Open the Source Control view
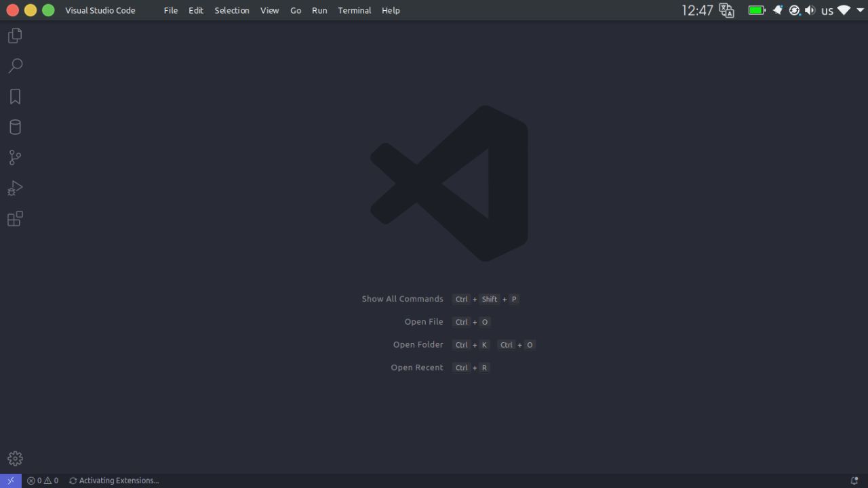 (x=15, y=157)
